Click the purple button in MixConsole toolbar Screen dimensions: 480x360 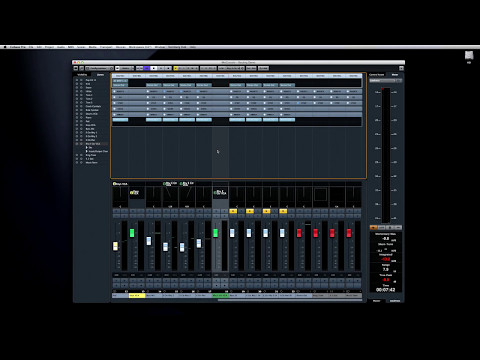[x=147, y=68]
